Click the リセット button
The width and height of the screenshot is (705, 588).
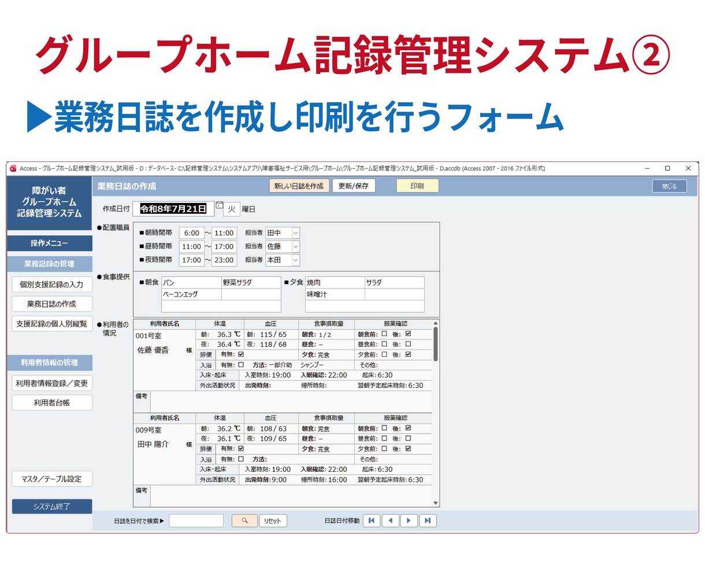273,521
